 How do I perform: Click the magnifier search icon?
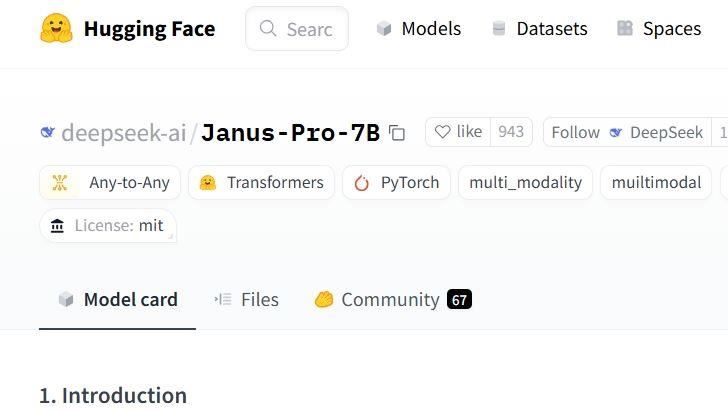267,29
